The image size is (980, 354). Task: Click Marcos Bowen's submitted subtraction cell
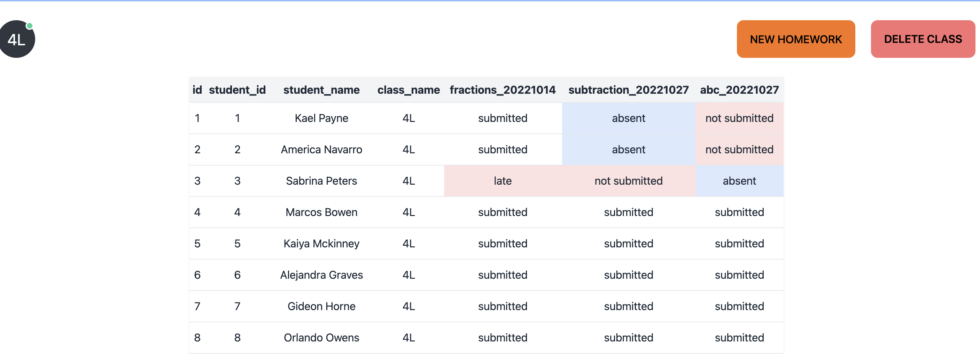coord(628,213)
